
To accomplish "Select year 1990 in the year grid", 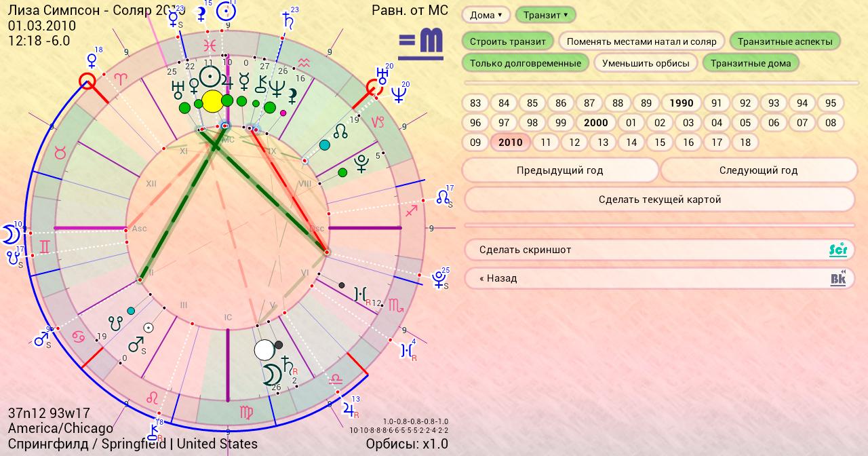I will pos(681,103).
